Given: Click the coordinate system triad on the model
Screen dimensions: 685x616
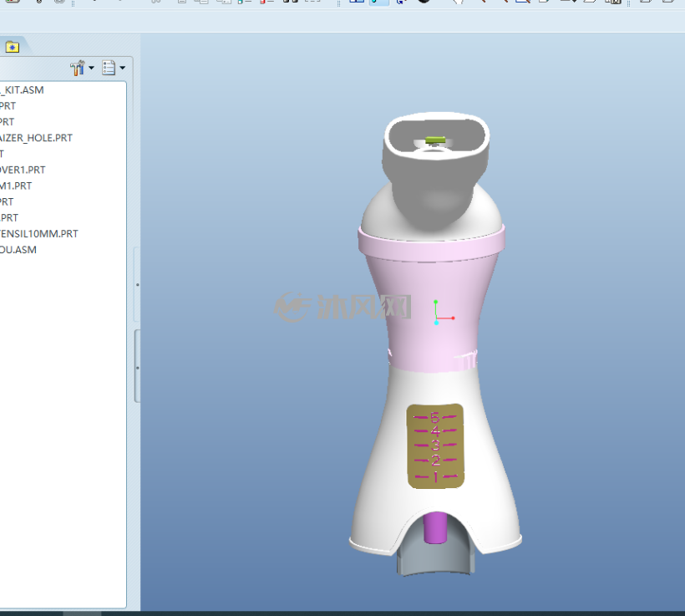Looking at the screenshot, I should coord(444,312).
